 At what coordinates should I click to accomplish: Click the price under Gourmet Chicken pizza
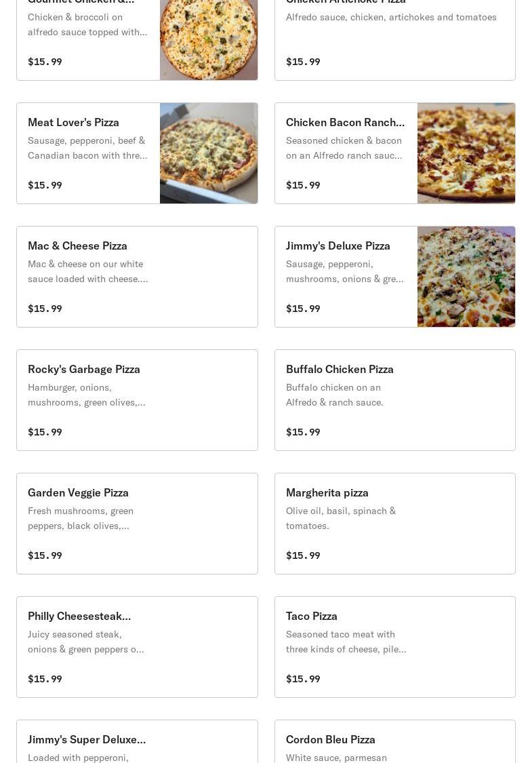click(x=45, y=62)
